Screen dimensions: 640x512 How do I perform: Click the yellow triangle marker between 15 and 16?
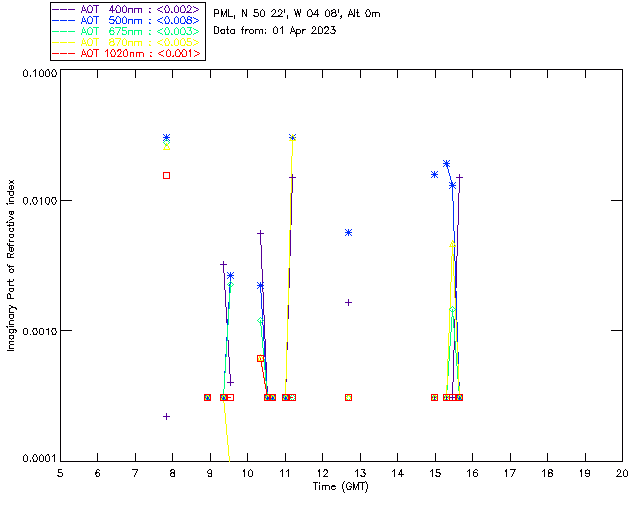pyautogui.click(x=452, y=244)
